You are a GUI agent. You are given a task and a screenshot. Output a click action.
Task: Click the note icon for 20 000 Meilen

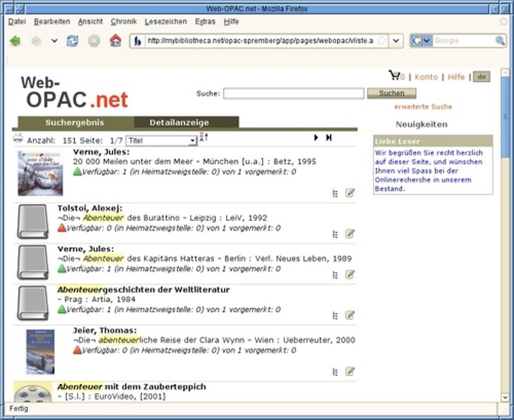350,193
